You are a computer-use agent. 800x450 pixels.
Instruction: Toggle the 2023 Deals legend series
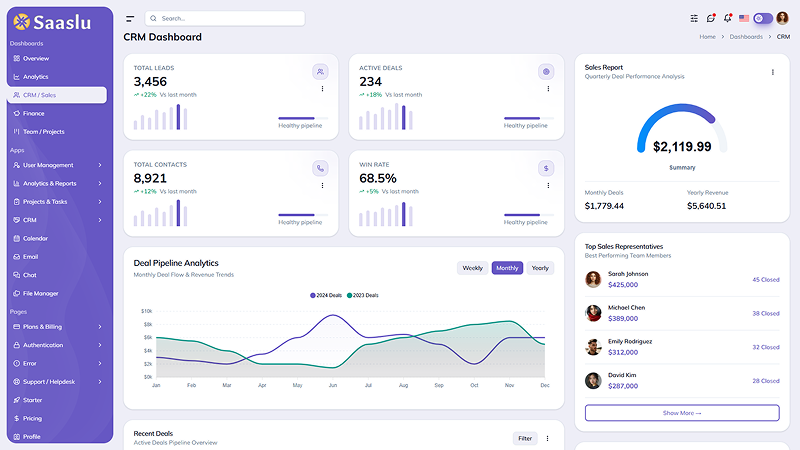[363, 295]
